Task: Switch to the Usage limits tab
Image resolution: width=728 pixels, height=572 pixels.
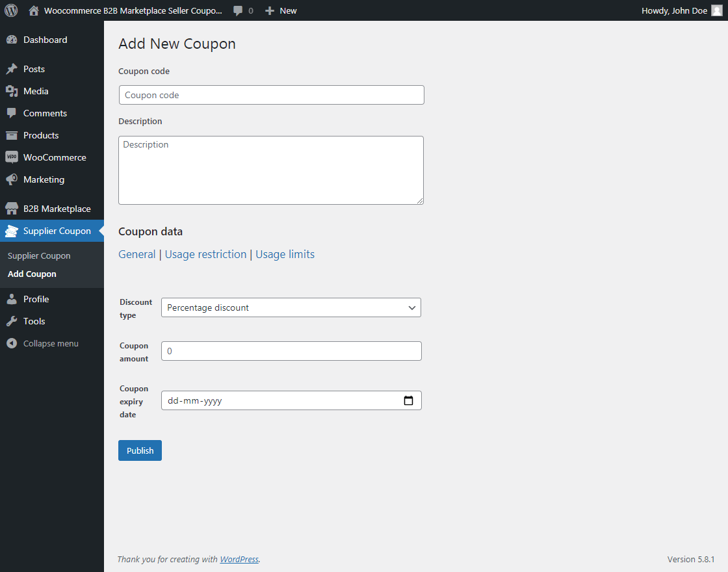Action: coord(285,254)
